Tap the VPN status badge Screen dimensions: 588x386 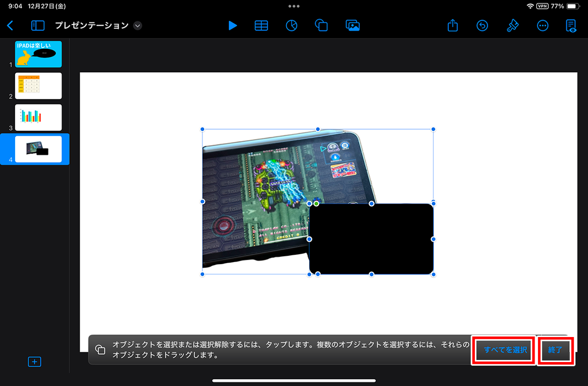click(542, 6)
